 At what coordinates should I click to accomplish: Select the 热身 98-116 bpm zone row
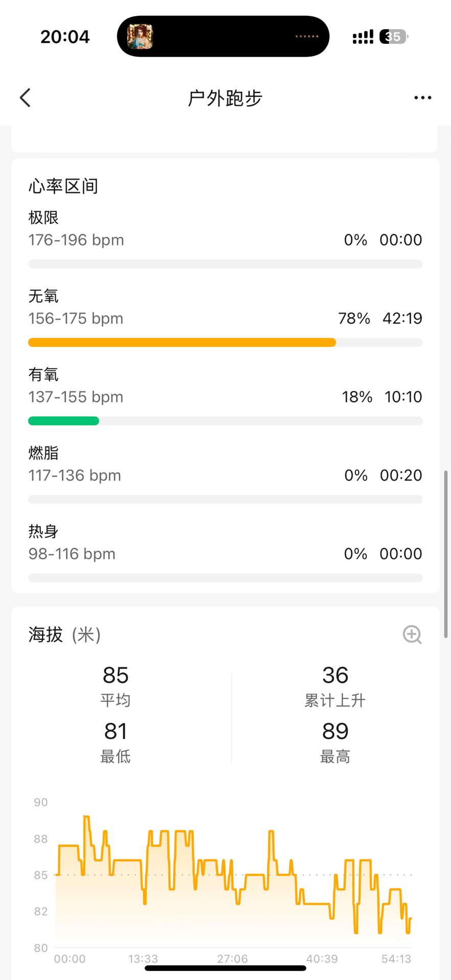tap(225, 544)
